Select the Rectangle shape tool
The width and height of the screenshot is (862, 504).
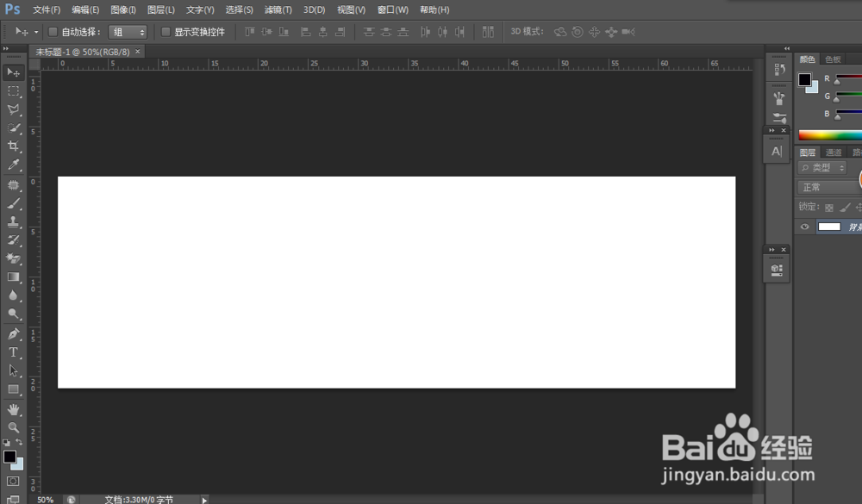(x=13, y=389)
